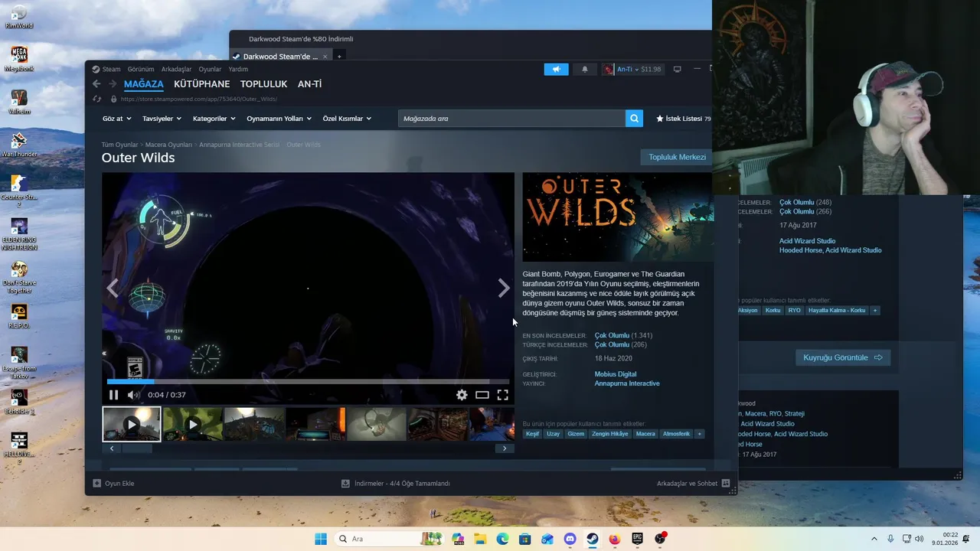Switch to the KÜTÜPHANE tab

coord(201,84)
